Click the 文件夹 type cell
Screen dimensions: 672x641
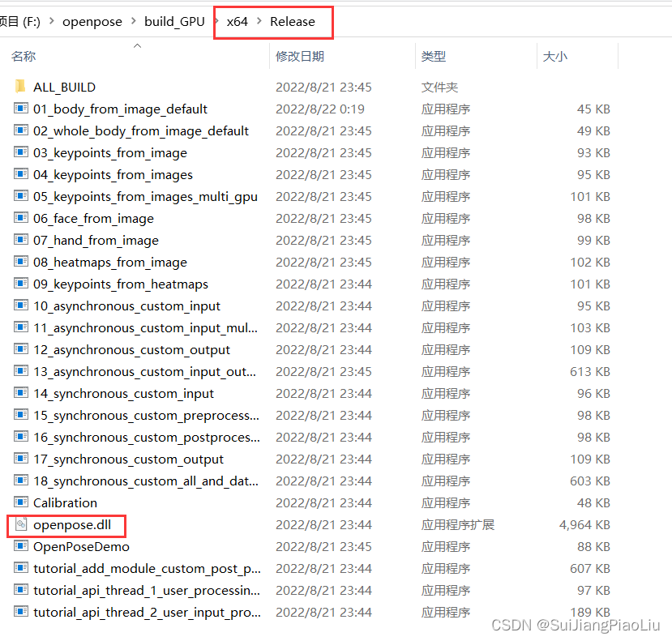click(x=439, y=87)
